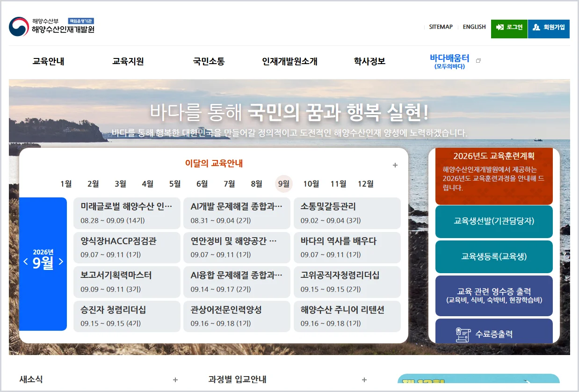Select the 1월 tab

coord(66,184)
